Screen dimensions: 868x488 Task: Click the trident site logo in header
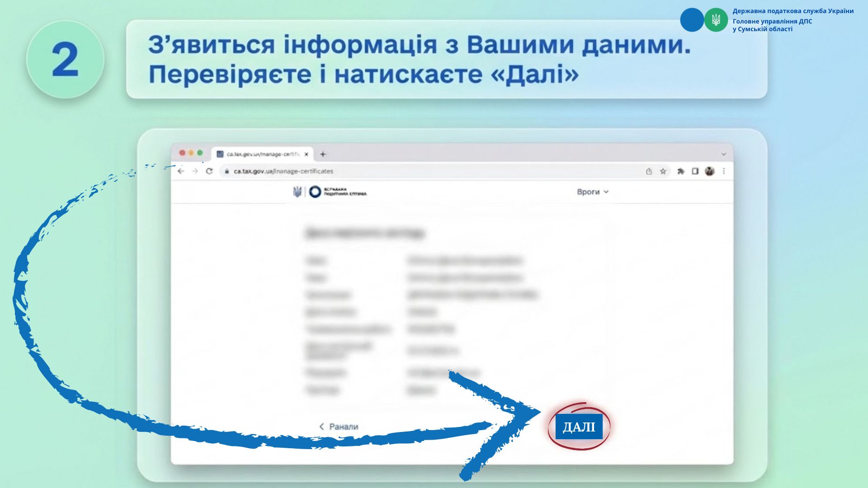[297, 192]
